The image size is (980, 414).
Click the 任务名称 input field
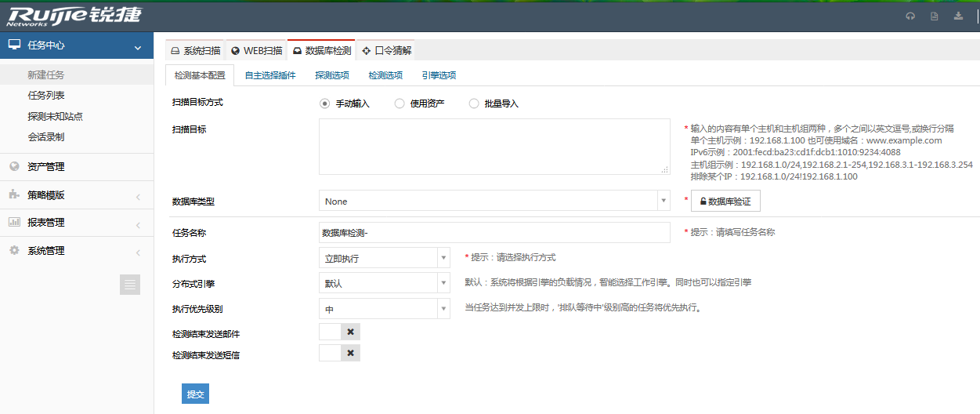[494, 233]
